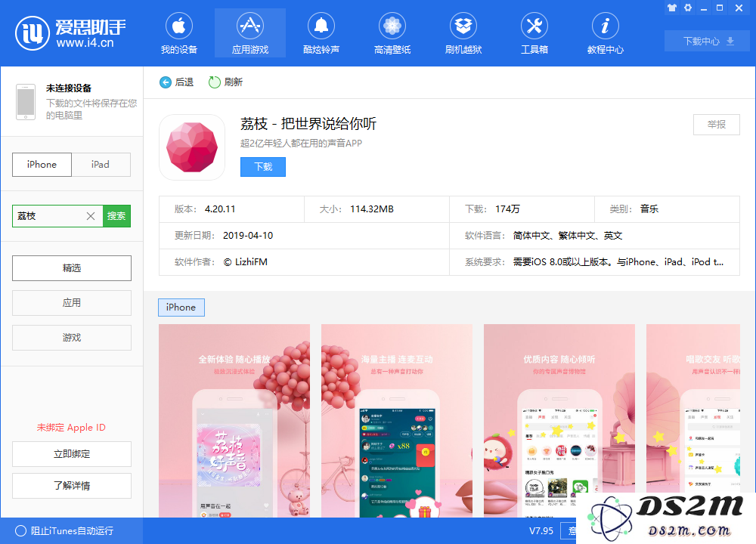
Task: Click 未连接设备 device status text
Action: (x=69, y=88)
